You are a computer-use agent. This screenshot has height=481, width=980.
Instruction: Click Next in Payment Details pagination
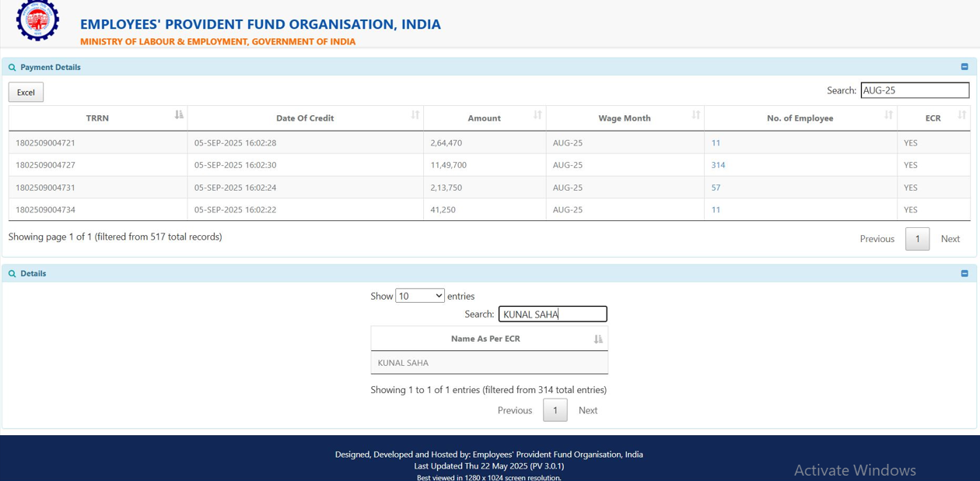tap(950, 239)
